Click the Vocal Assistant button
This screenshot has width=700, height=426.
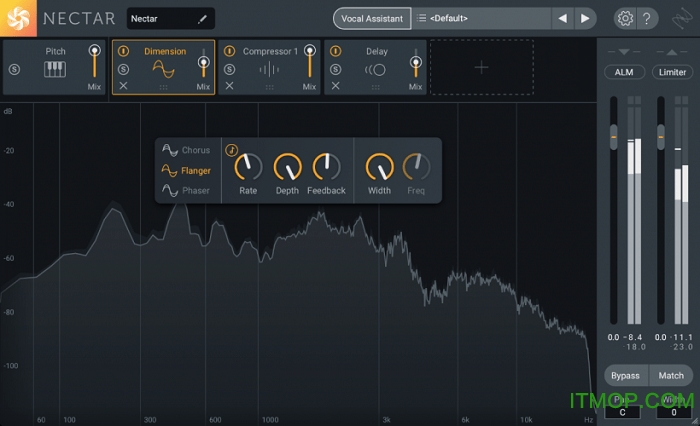pyautogui.click(x=370, y=18)
